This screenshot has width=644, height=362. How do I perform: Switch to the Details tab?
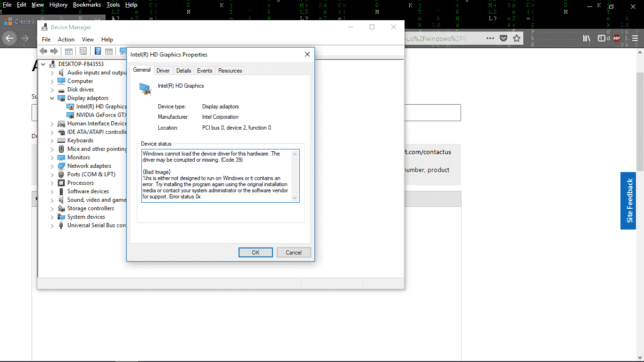183,71
